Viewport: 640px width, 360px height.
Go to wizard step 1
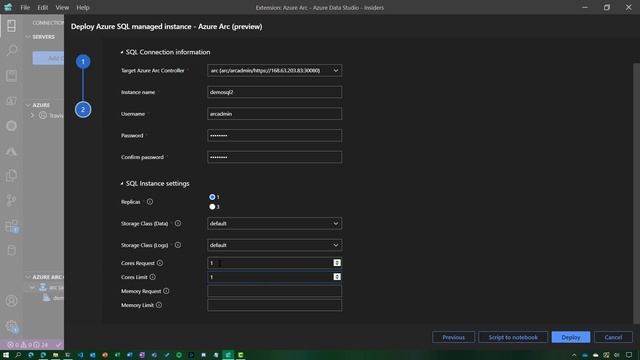coord(83,62)
